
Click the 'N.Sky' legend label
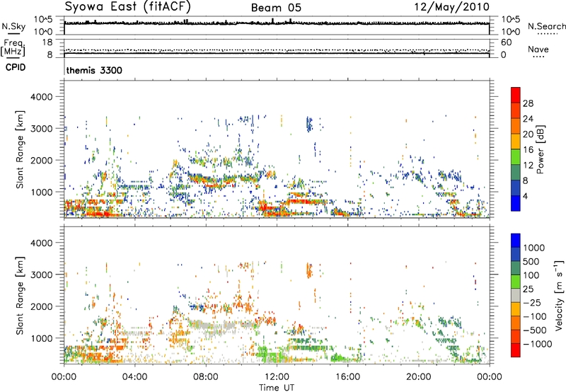tap(13, 26)
